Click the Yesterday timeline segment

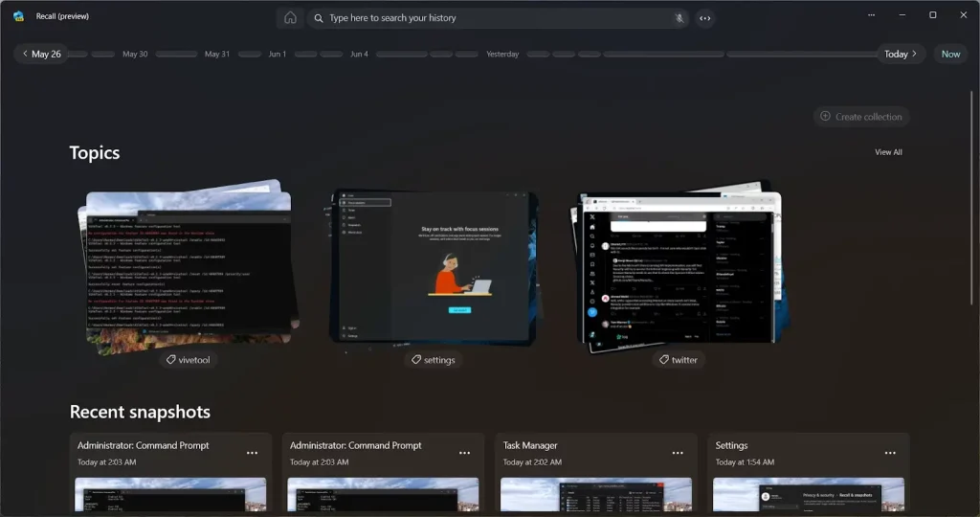click(502, 55)
